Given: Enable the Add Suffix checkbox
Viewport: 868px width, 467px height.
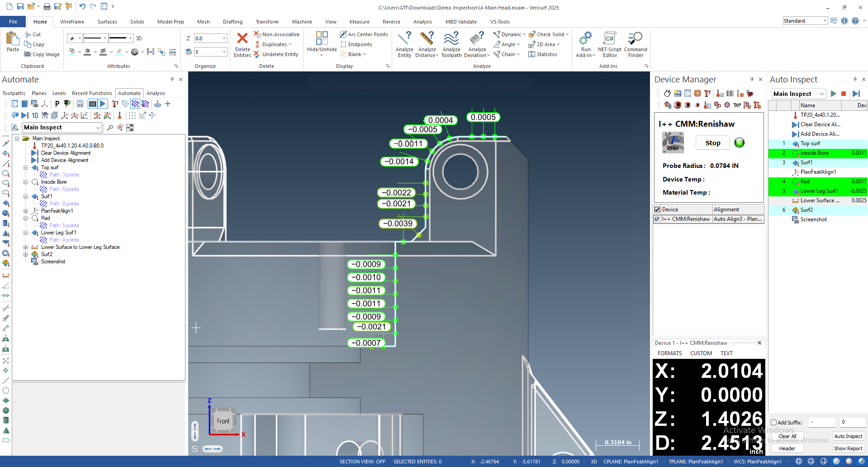Looking at the screenshot, I should pyautogui.click(x=774, y=423).
